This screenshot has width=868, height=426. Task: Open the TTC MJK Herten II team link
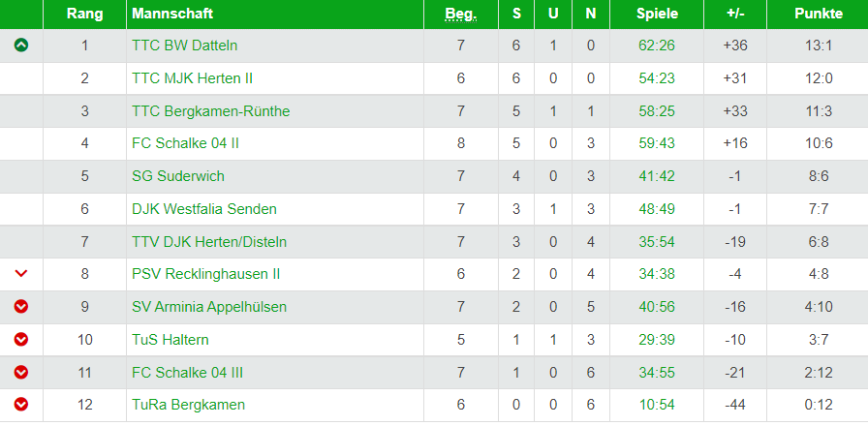tap(192, 78)
